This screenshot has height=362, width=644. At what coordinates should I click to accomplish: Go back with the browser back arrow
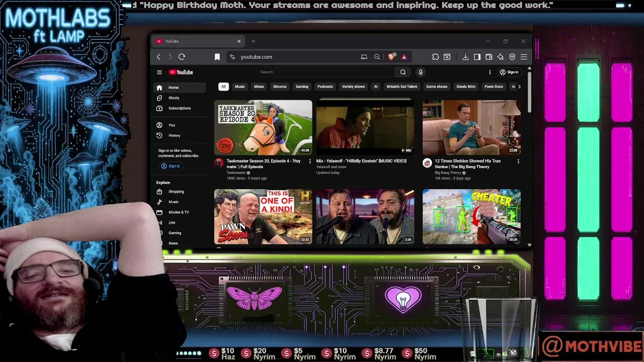tap(158, 57)
